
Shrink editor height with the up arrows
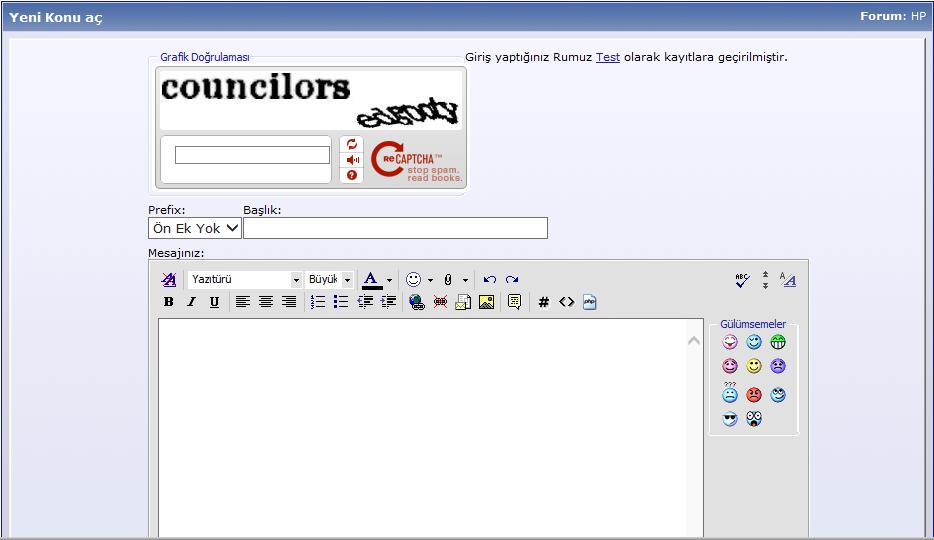pyautogui.click(x=765, y=274)
